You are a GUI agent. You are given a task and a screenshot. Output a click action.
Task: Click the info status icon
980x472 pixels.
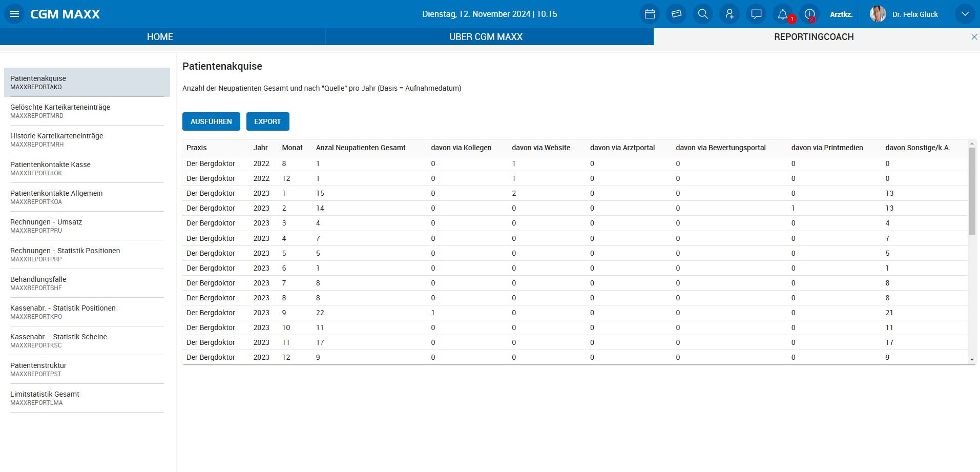pos(809,14)
